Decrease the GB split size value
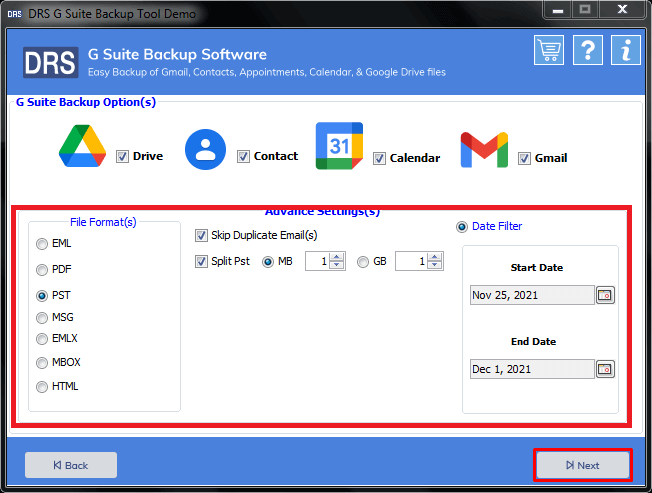652x493 pixels. pyautogui.click(x=435, y=265)
